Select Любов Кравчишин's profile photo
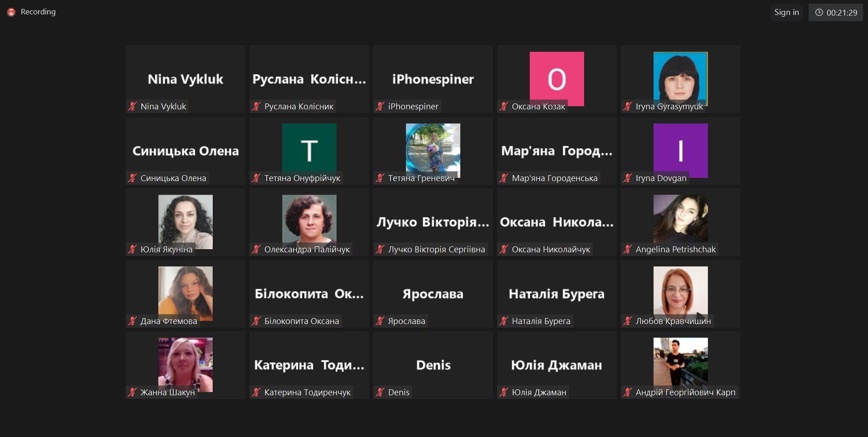The height and width of the screenshot is (437, 868). (x=680, y=293)
